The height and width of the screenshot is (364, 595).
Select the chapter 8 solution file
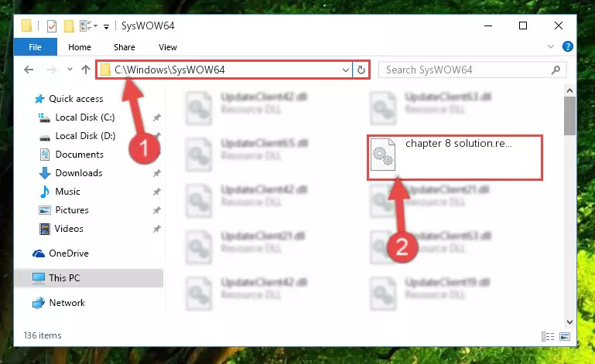[455, 158]
